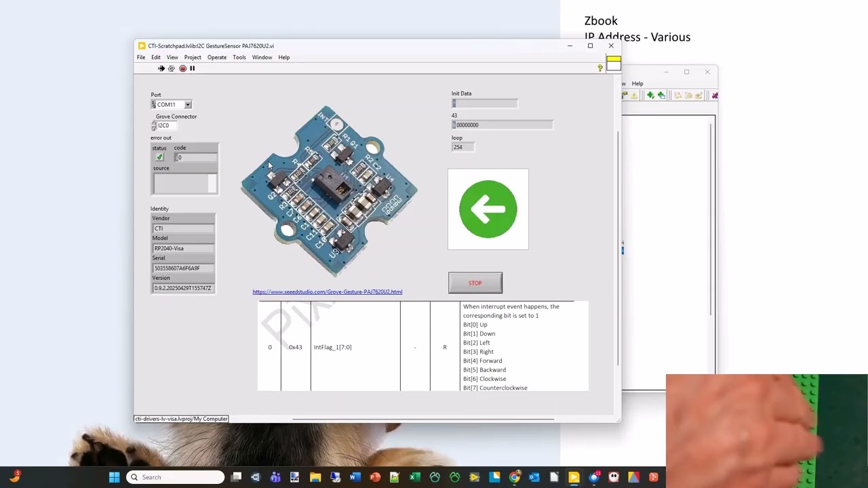Click the Model field showing RP2040-Visa
Viewport: 868px width, 488px height.
coord(183,248)
